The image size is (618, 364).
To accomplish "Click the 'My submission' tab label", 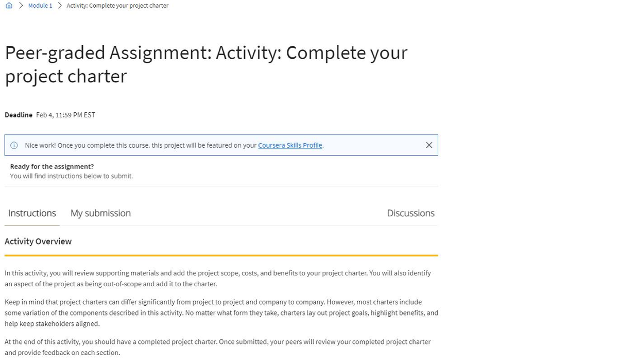I will pyautogui.click(x=100, y=213).
